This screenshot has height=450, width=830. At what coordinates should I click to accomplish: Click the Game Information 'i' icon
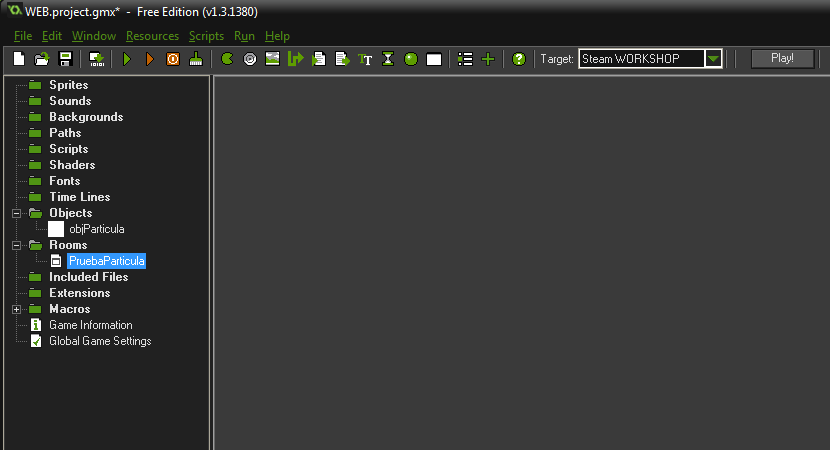[x=36, y=325]
